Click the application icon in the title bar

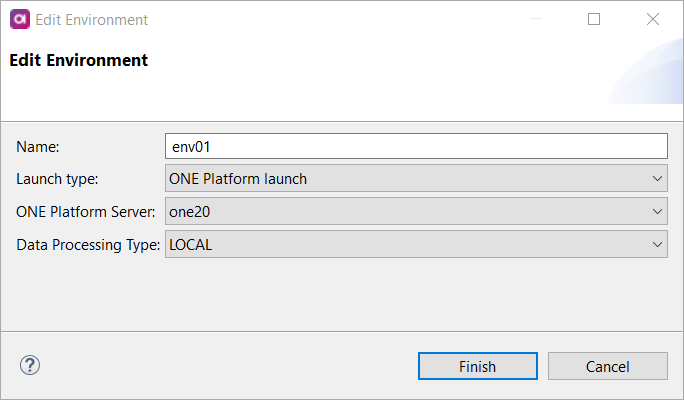click(19, 19)
